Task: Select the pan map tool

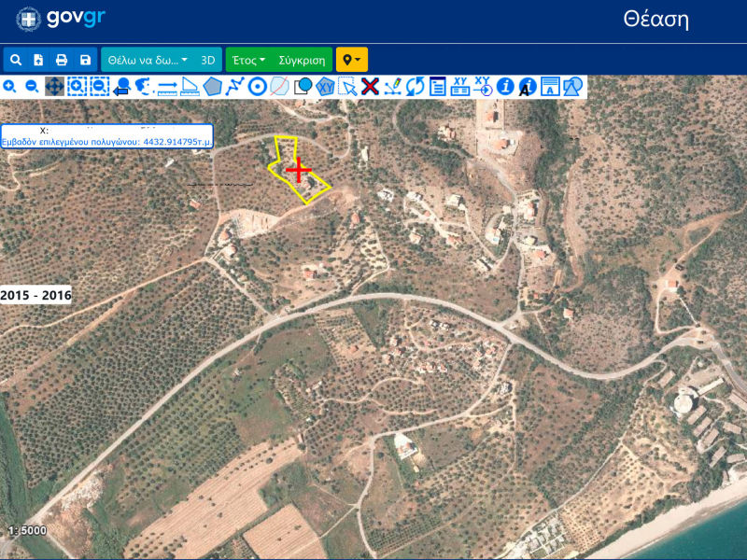Action: pyautogui.click(x=54, y=87)
